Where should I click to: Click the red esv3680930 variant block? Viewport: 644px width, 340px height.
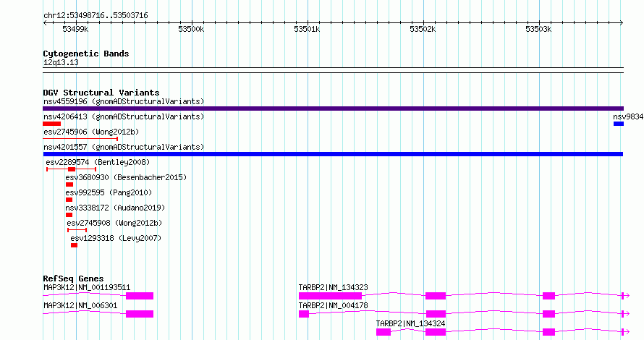coord(69,184)
